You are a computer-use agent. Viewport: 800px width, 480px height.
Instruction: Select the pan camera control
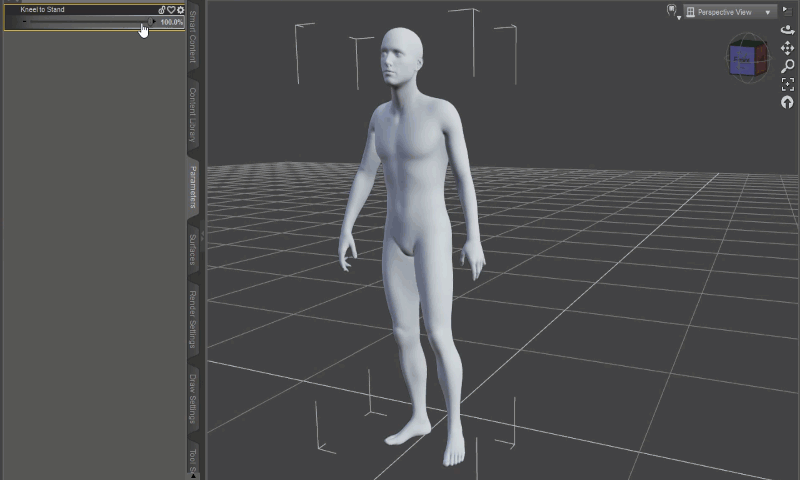click(x=787, y=48)
